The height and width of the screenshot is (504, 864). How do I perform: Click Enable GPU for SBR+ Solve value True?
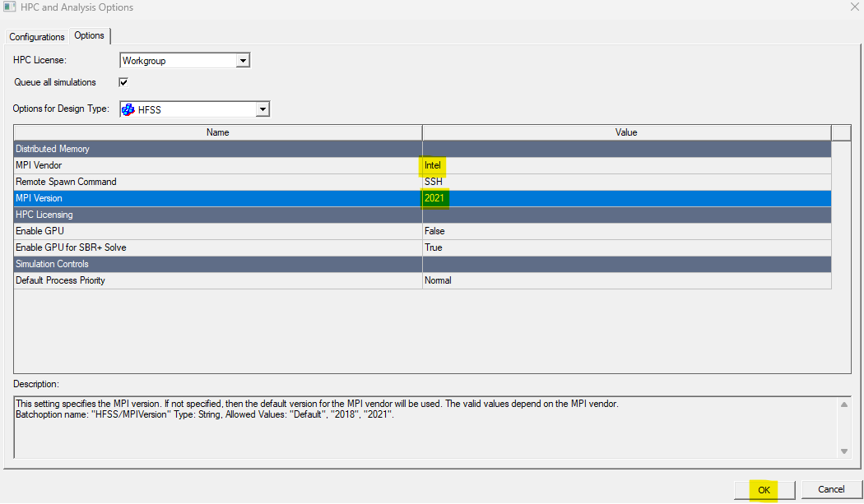tap(433, 247)
